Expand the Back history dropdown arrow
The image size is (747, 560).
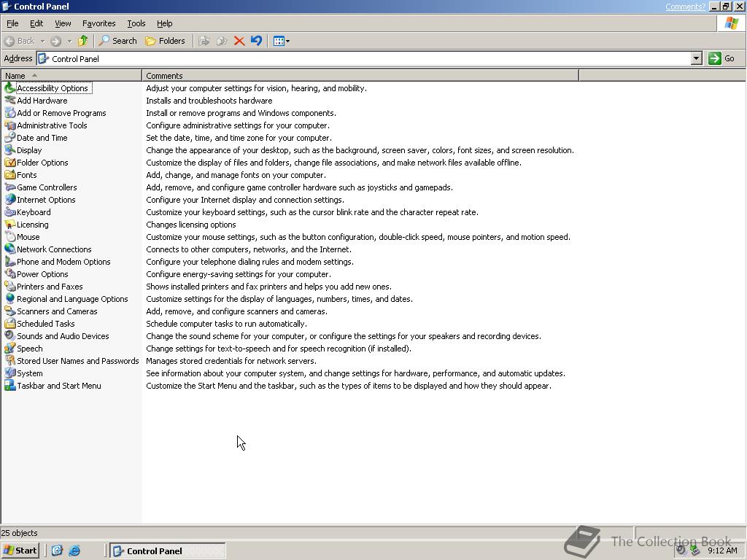42,41
